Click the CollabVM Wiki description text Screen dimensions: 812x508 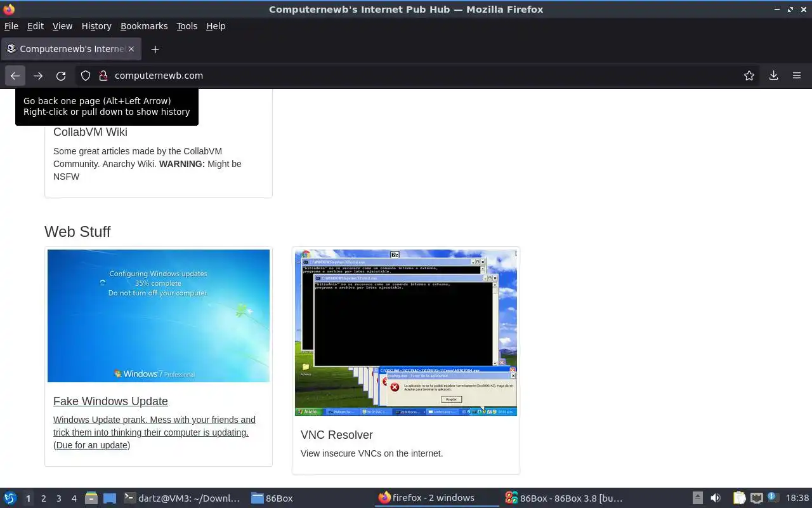(x=147, y=164)
